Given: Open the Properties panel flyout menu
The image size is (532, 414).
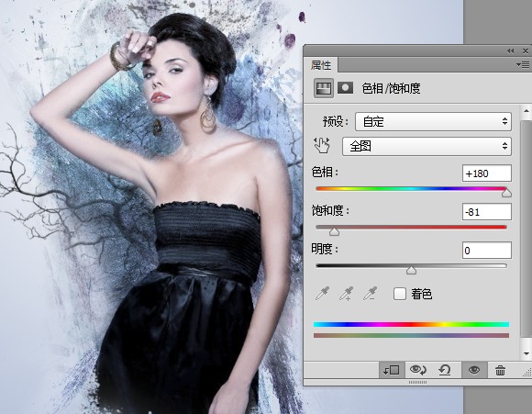Looking at the screenshot, I should (523, 64).
